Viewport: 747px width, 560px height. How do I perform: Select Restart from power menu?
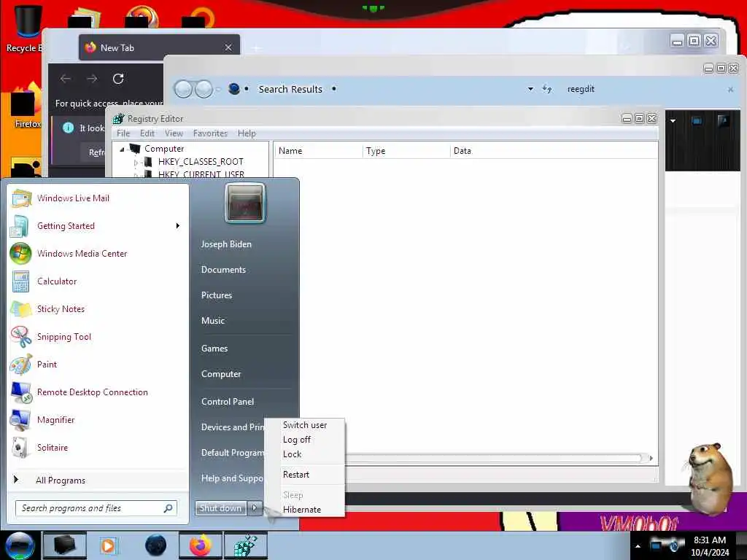pyautogui.click(x=305, y=475)
